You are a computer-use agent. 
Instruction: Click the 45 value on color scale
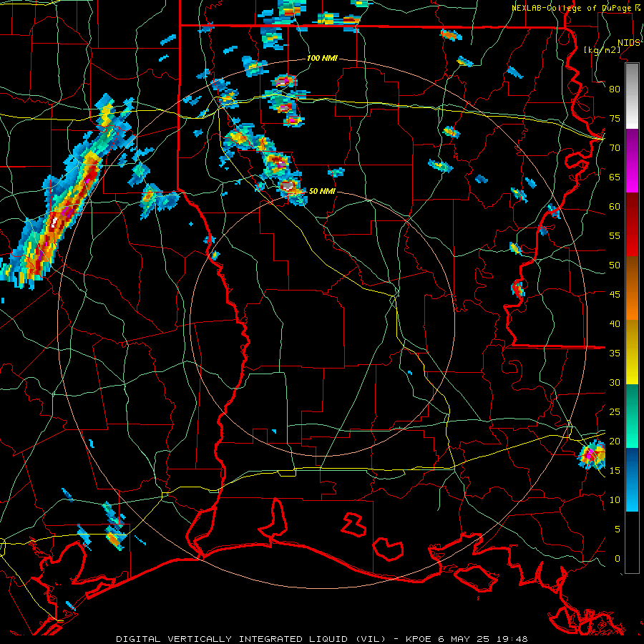tap(615, 295)
